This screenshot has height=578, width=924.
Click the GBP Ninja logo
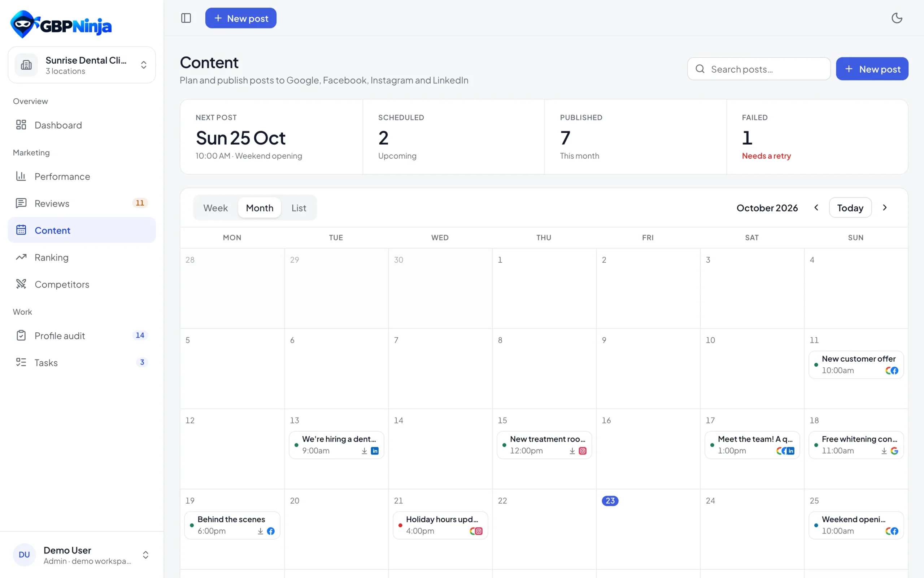click(61, 25)
